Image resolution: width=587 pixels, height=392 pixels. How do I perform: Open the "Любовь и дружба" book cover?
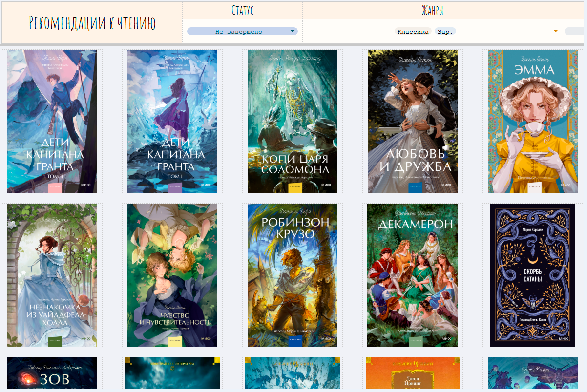click(413, 122)
